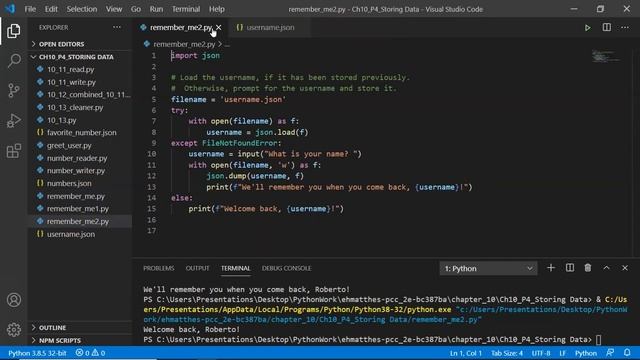The height and width of the screenshot is (360, 640).
Task: Change Tab Size: 4 setting
Action: pos(507,353)
